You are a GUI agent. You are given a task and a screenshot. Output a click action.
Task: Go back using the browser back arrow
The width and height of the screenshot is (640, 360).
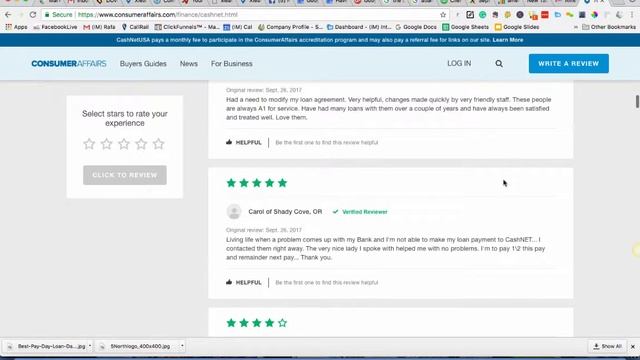(8, 15)
